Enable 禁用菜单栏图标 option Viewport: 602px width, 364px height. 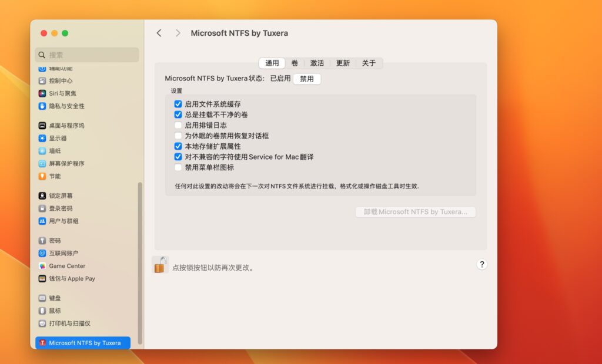pos(178,167)
